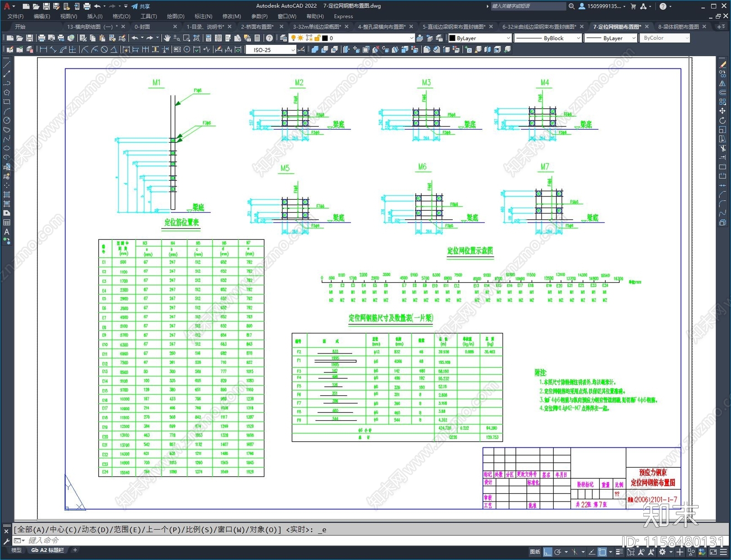This screenshot has width=731, height=560.
Task: Open the Layer Properties manager icon
Action: (x=283, y=38)
